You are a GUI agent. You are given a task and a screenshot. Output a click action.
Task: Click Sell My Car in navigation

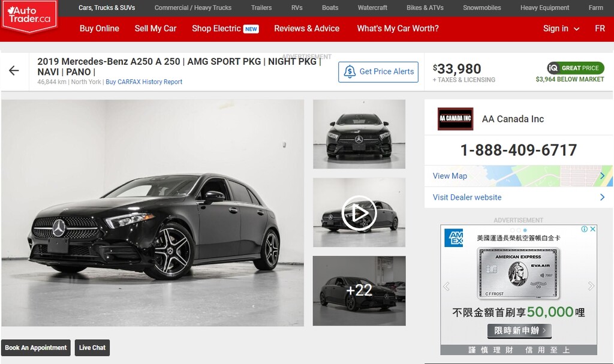(x=155, y=29)
